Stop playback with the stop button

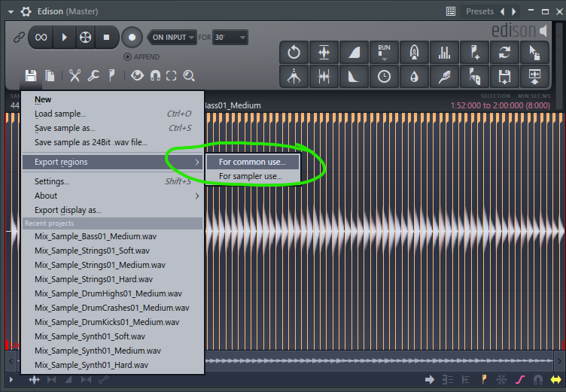pos(106,37)
